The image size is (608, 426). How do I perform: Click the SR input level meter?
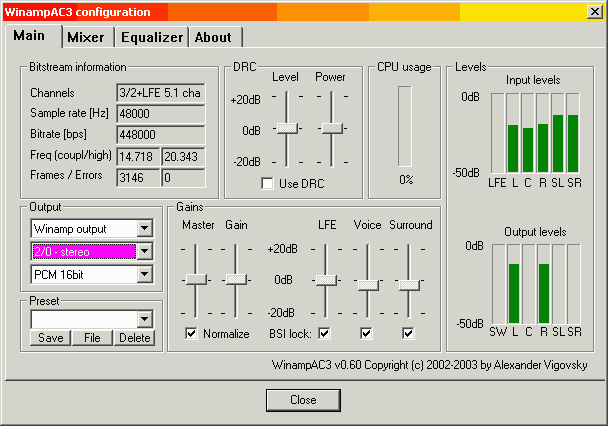[x=573, y=133]
